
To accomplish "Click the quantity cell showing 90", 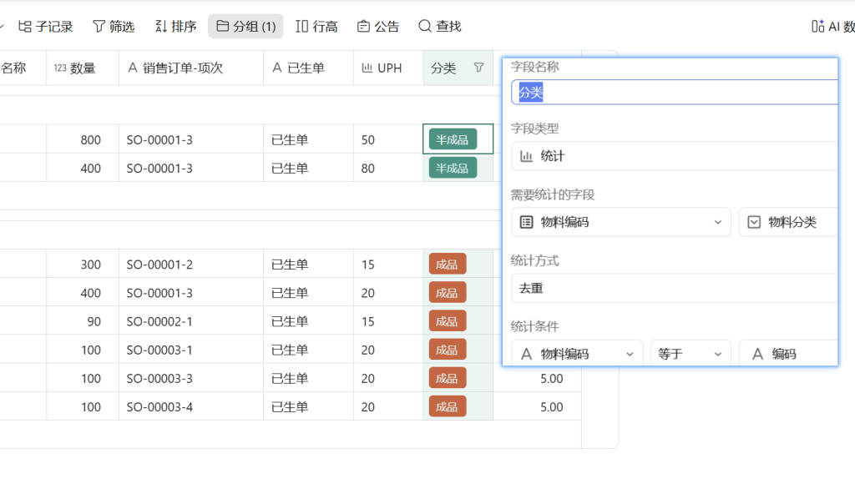I will (x=83, y=321).
